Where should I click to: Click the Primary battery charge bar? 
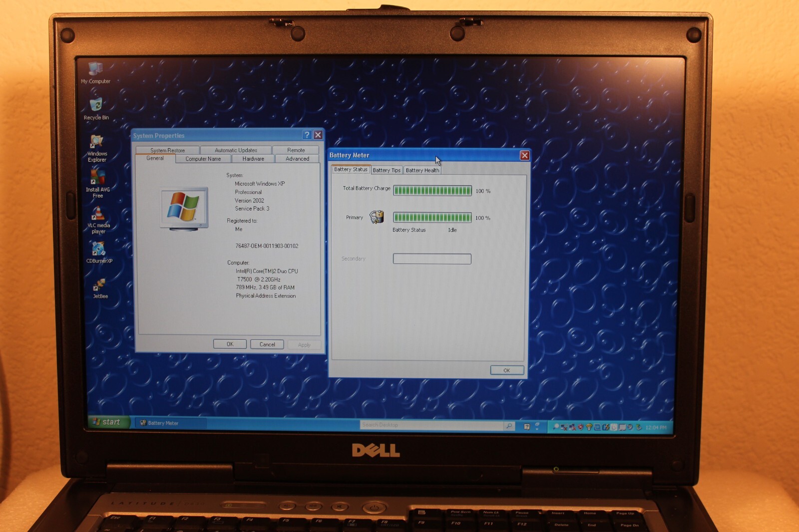(x=432, y=217)
